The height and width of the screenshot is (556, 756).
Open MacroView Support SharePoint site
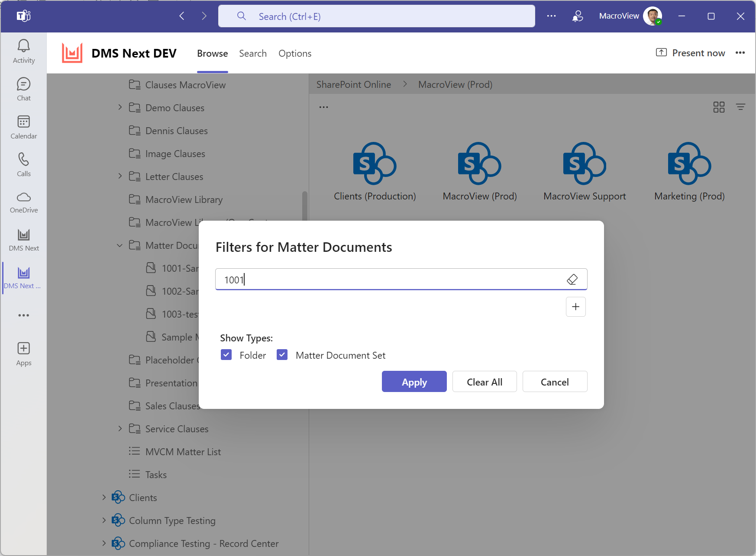[x=585, y=172]
